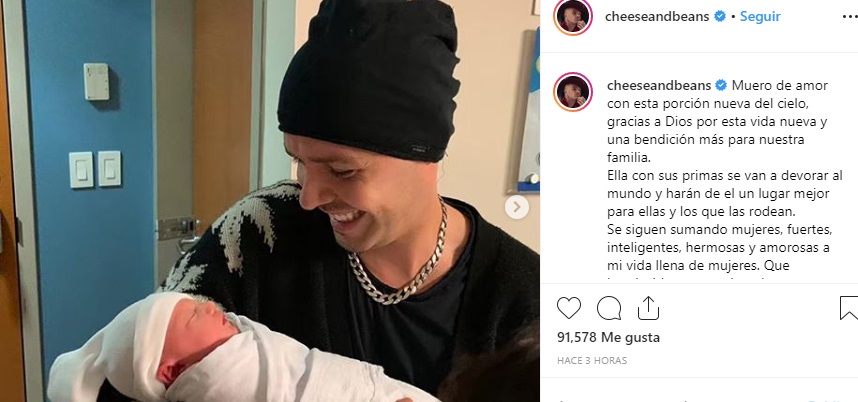Open comments via speech bubble icon
Image resolution: width=858 pixels, height=402 pixels.
(608, 308)
